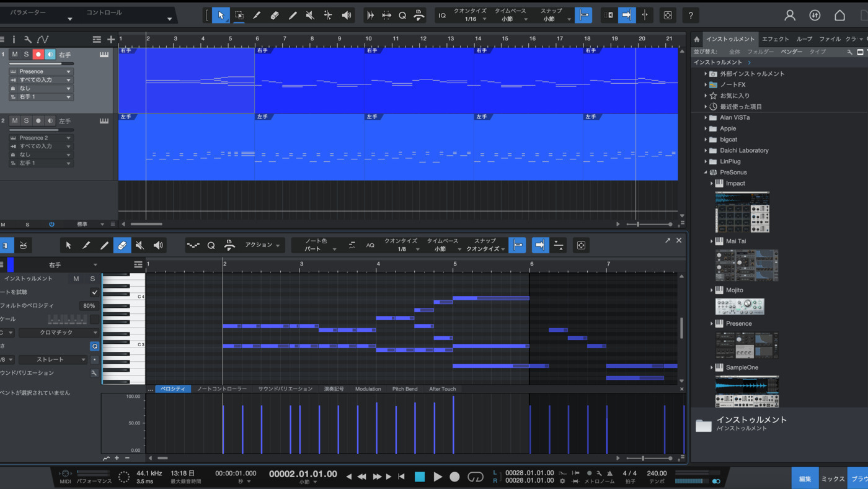This screenshot has width=868, height=489.
Task: Expand the Alan ViSTa folder
Action: [x=706, y=117]
